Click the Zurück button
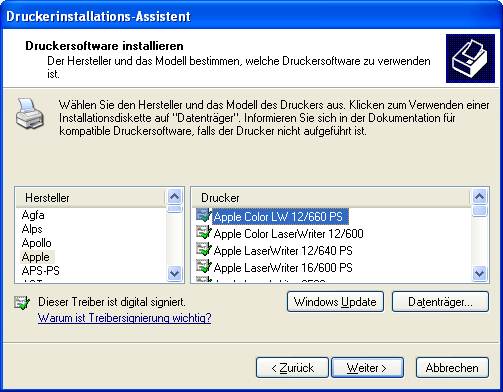503x392 pixels. [292, 368]
